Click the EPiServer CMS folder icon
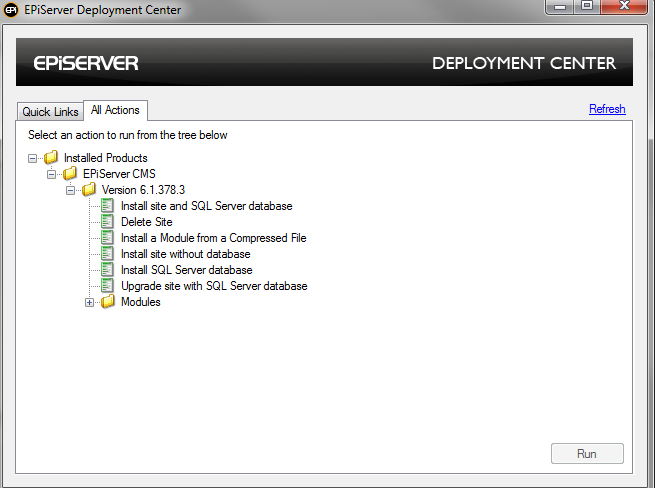Screen dimensions: 655x488 [70, 173]
